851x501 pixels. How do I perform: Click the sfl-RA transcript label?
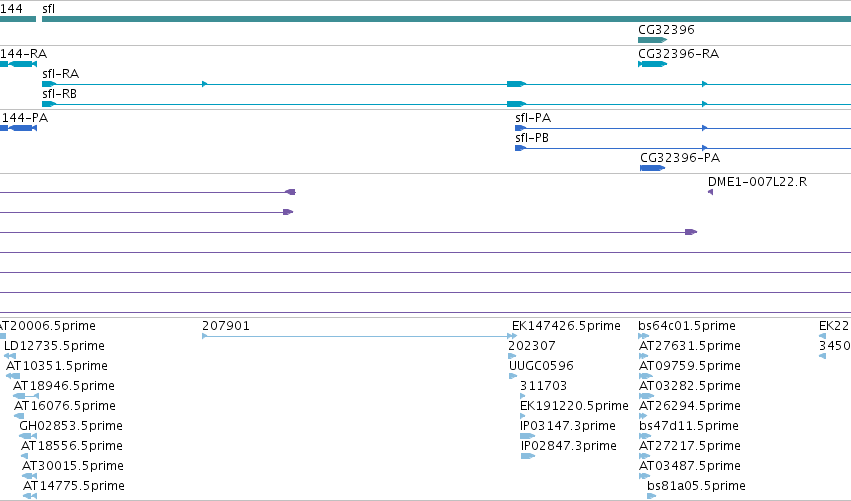(x=60, y=74)
